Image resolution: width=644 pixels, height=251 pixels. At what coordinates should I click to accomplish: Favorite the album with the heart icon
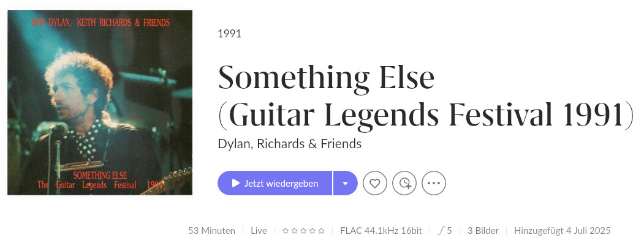375,183
